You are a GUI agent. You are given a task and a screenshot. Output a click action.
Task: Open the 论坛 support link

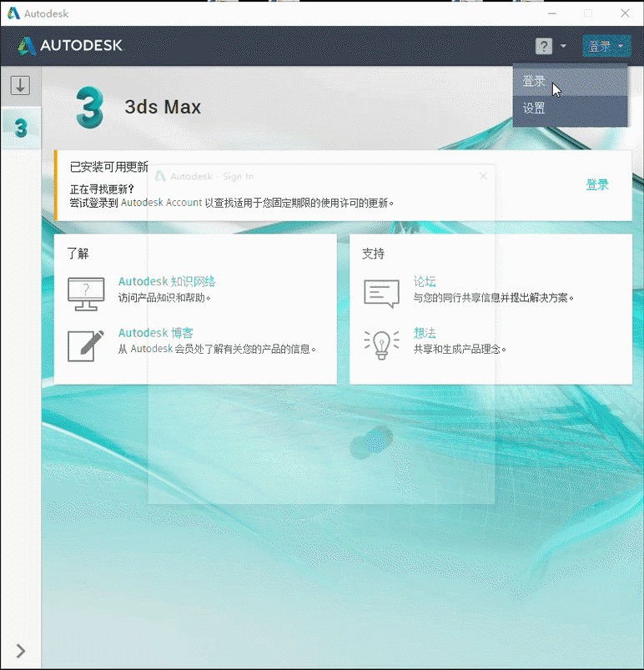coord(425,281)
